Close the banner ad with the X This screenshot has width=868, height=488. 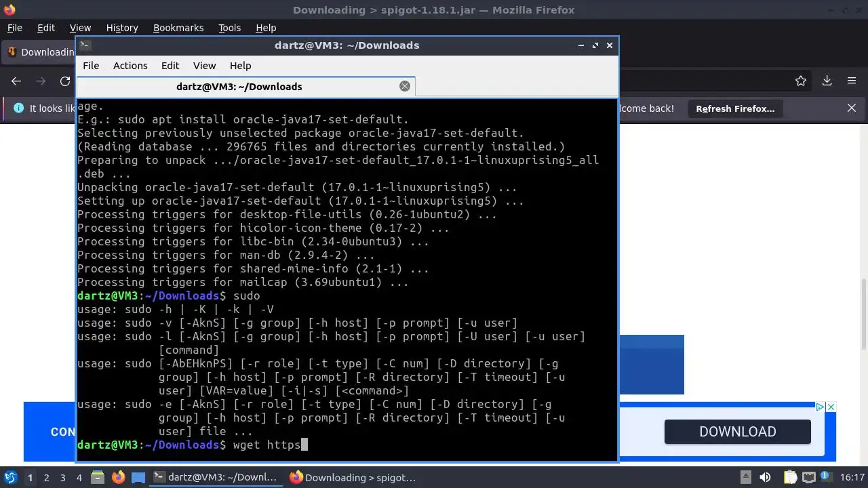coord(831,407)
